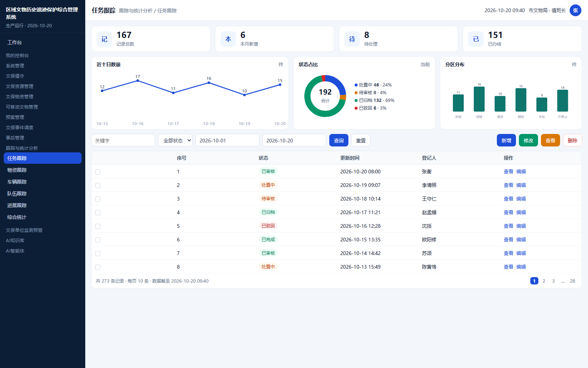Tick the checkbox for row 2 李清照
The image size is (588, 368).
[x=98, y=185]
